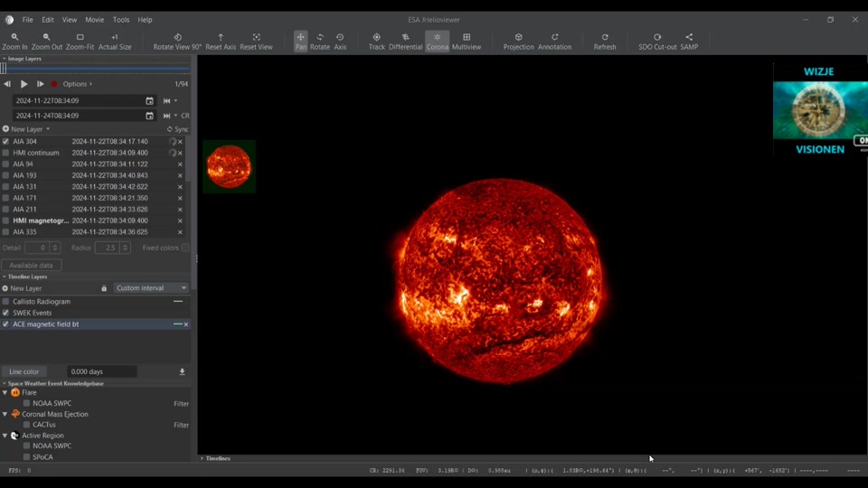Image resolution: width=868 pixels, height=488 pixels.
Task: Select the Zoom-Fit tool
Action: pos(80,42)
